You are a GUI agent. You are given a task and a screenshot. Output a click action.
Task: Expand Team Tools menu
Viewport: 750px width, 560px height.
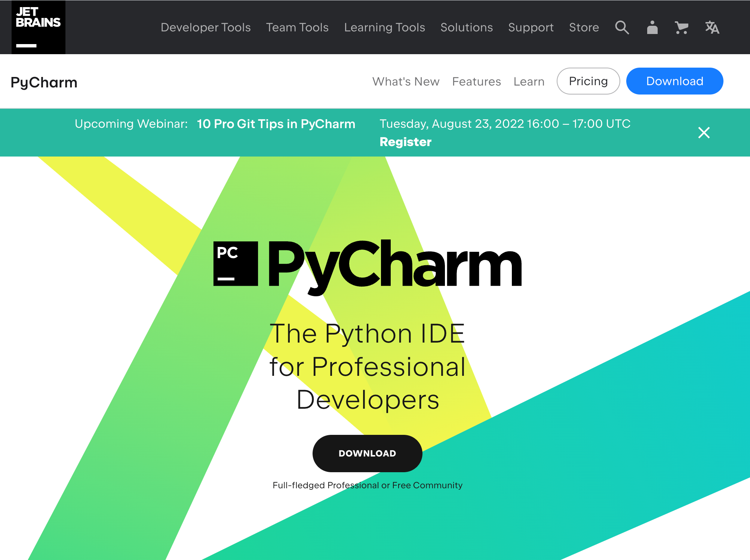point(297,27)
